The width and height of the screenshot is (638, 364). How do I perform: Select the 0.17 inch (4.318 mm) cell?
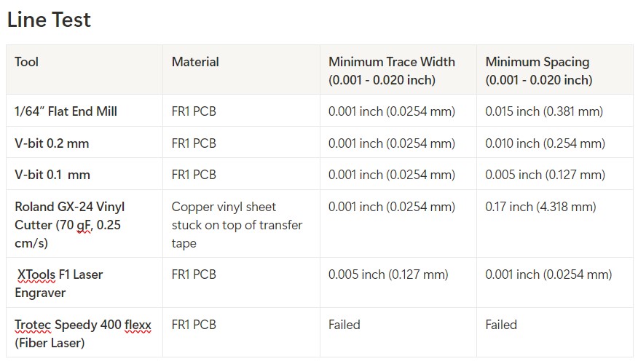pos(555,223)
